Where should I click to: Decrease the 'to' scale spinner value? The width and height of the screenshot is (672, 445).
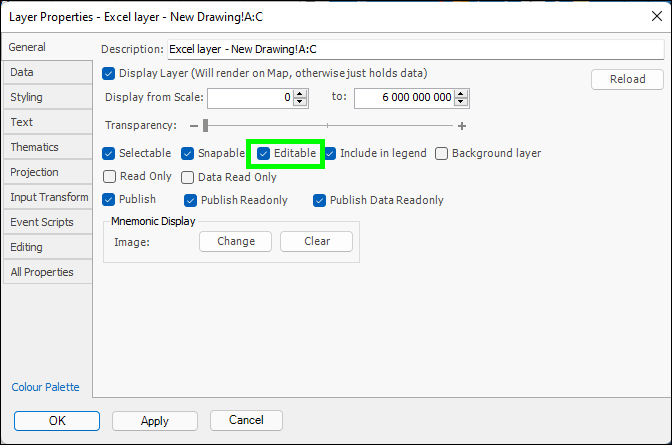[x=462, y=103]
